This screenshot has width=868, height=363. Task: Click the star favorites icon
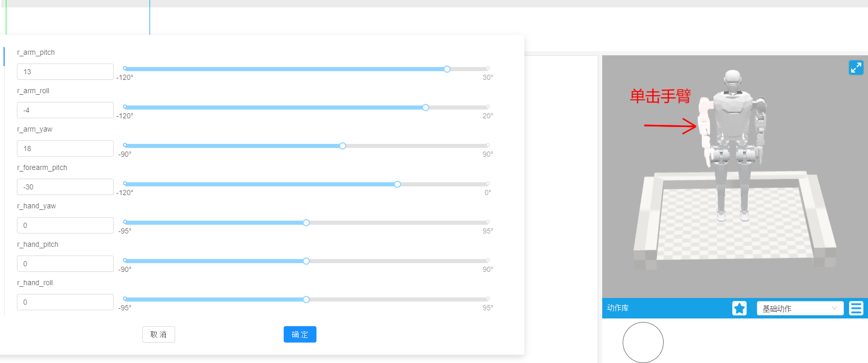[739, 308]
